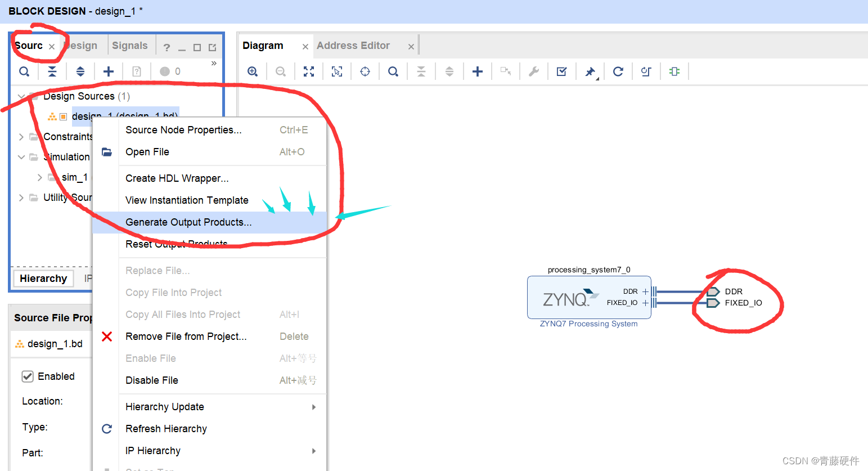This screenshot has width=868, height=471.
Task: Expand the Constraints node
Action: tap(21, 137)
